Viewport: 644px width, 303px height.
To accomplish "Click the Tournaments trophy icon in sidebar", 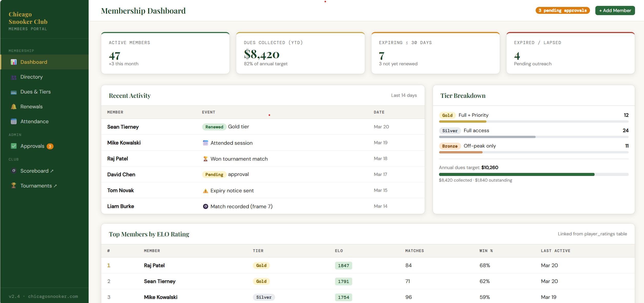I will tap(14, 185).
